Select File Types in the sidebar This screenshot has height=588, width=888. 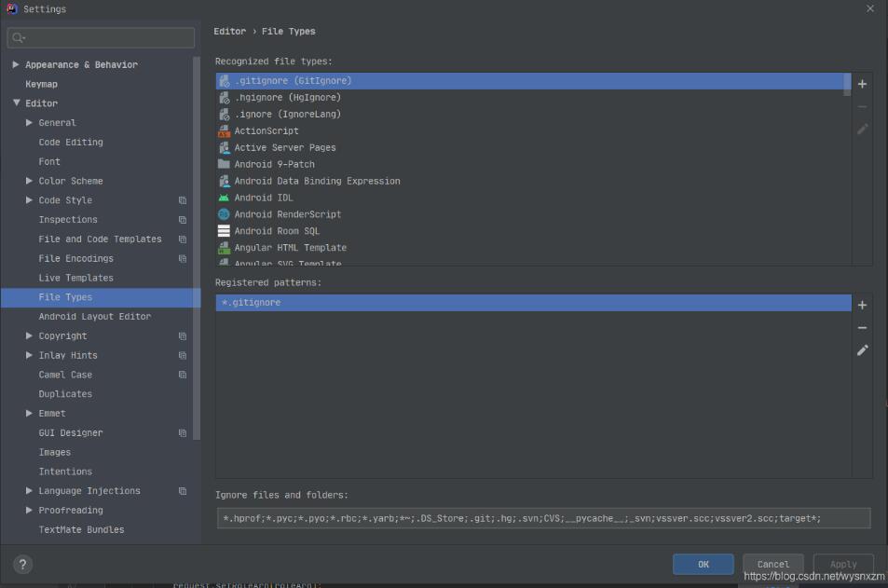tap(101, 297)
